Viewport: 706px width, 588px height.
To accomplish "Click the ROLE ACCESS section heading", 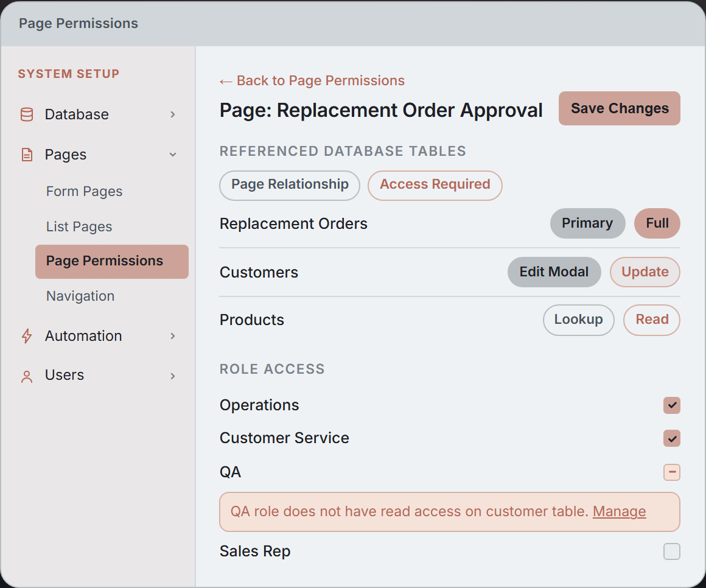I will click(272, 369).
